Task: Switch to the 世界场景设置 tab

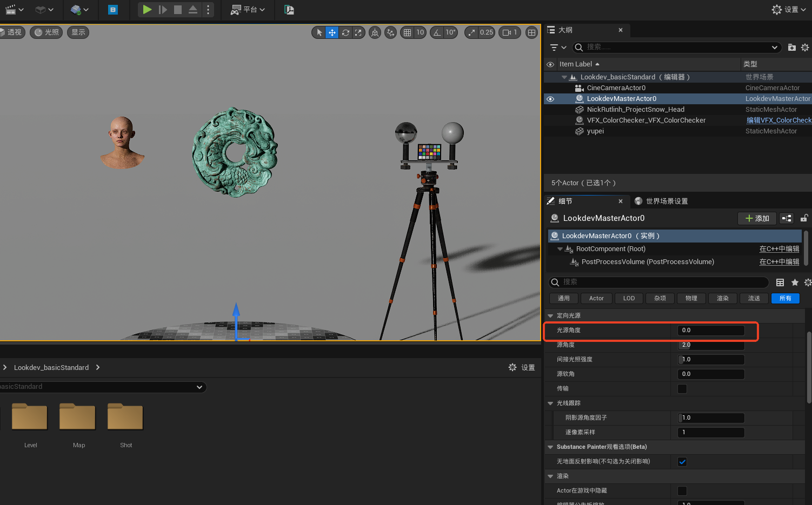Action: tap(661, 201)
